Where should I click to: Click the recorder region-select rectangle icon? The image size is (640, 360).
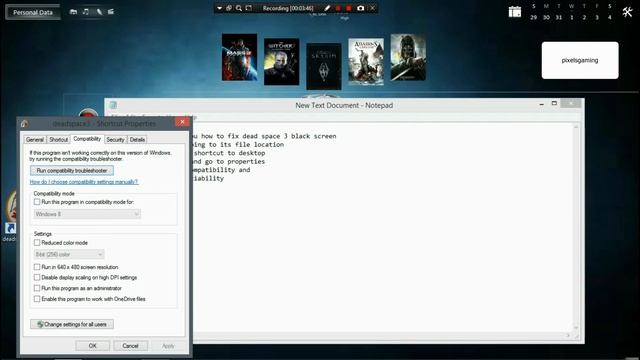[249, 8]
